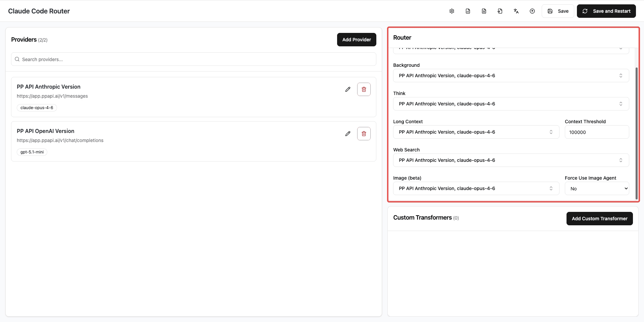Screen dimensions: 644x322
Task: Edit the Context Threshold value field
Action: 597,132
